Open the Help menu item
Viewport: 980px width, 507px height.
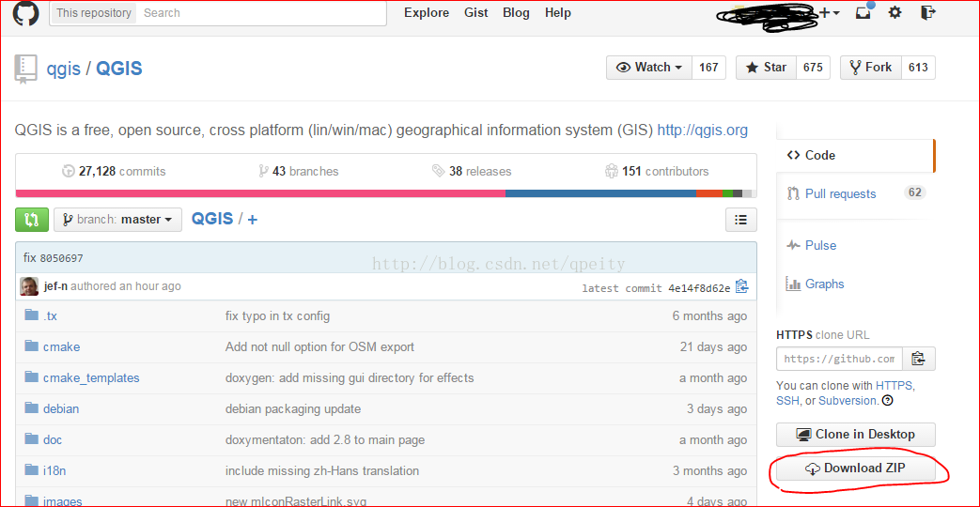(x=558, y=12)
